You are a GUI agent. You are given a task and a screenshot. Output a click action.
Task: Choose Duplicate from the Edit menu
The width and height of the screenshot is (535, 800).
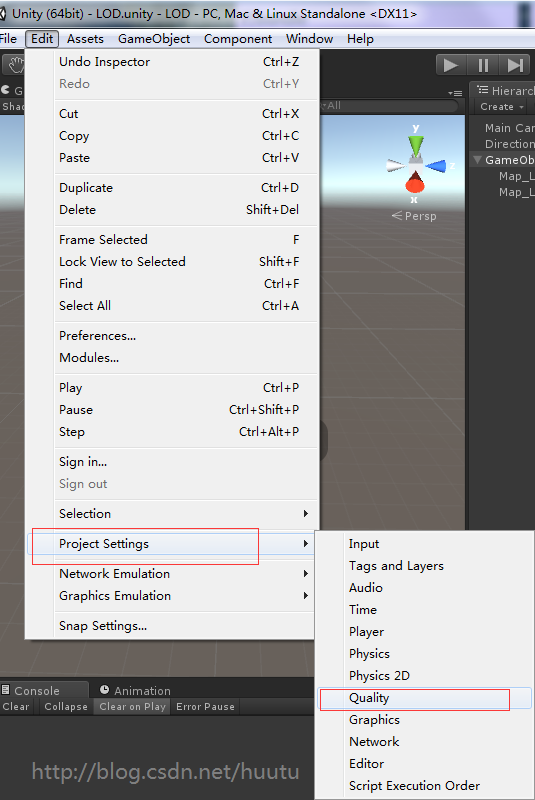pyautogui.click(x=171, y=188)
